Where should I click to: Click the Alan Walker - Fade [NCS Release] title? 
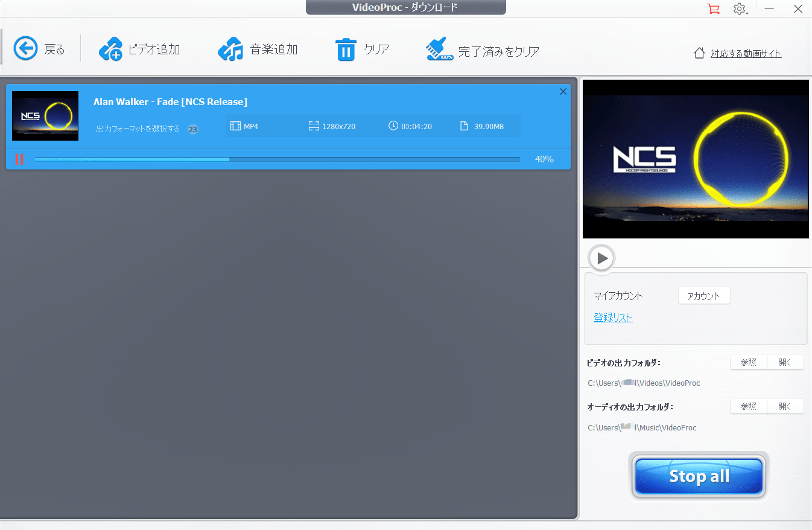pyautogui.click(x=170, y=101)
